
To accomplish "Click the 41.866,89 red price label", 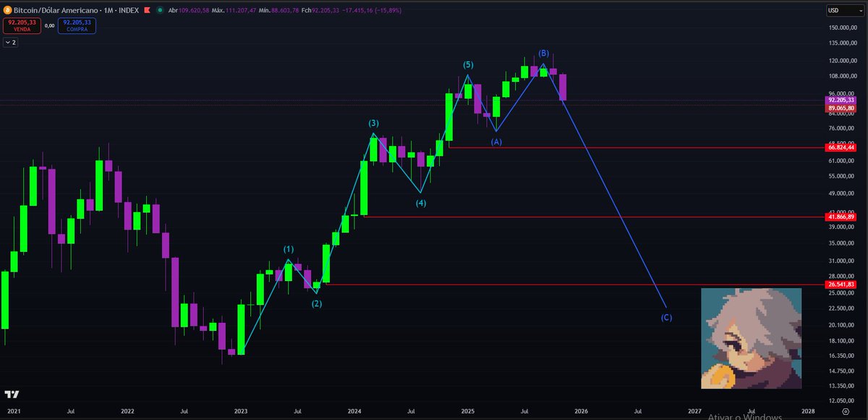I will click(x=842, y=217).
